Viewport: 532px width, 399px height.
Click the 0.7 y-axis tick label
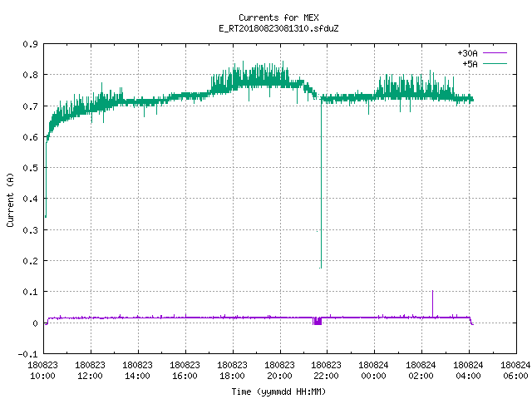(31, 106)
